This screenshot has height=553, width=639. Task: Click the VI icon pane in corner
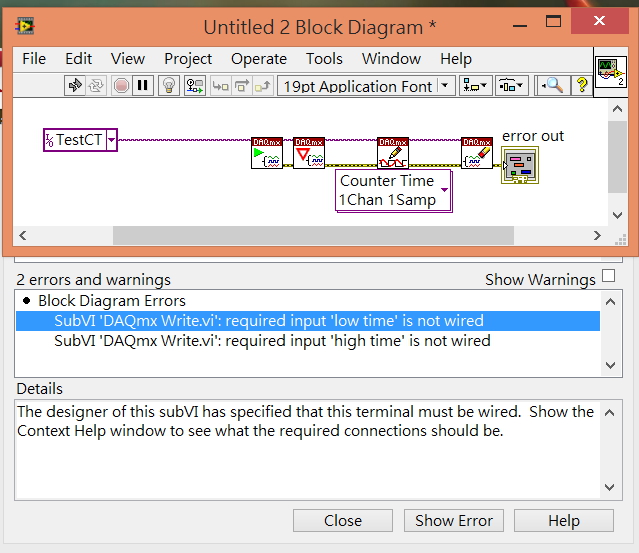tap(610, 72)
